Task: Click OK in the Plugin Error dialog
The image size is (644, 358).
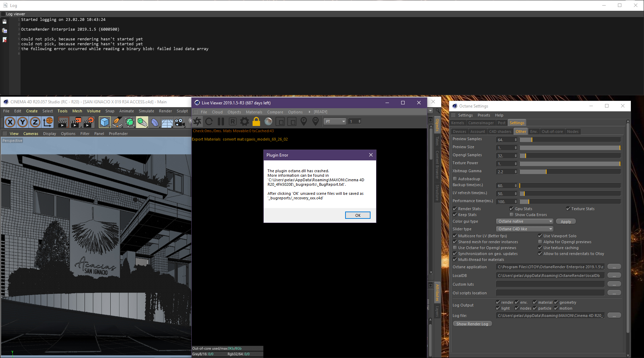Action: click(x=358, y=215)
